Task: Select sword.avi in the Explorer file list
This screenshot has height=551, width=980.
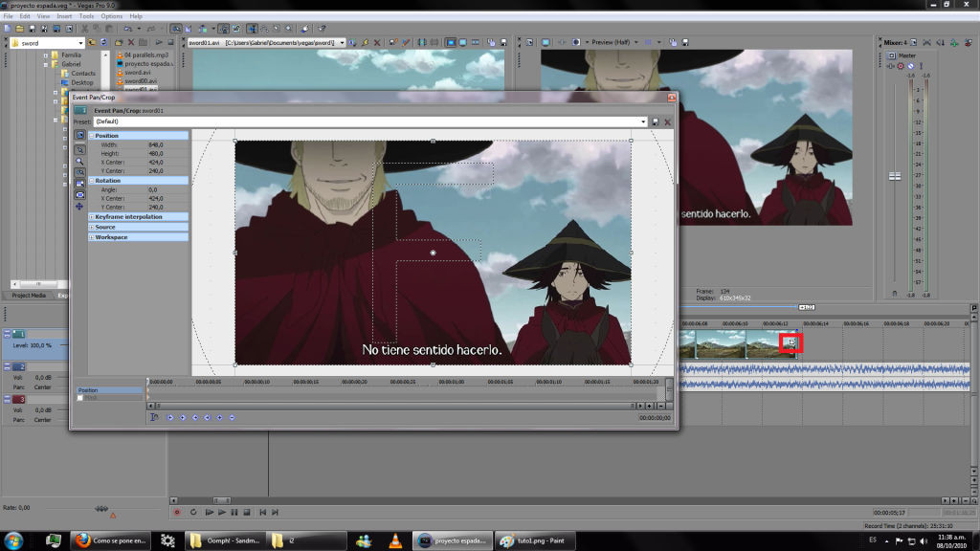Action: 137,73
